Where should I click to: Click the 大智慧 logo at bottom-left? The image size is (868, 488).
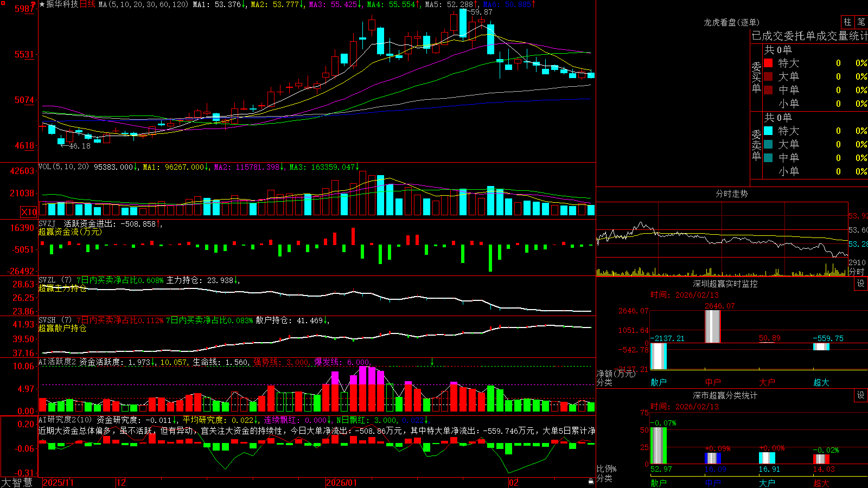coord(17,483)
